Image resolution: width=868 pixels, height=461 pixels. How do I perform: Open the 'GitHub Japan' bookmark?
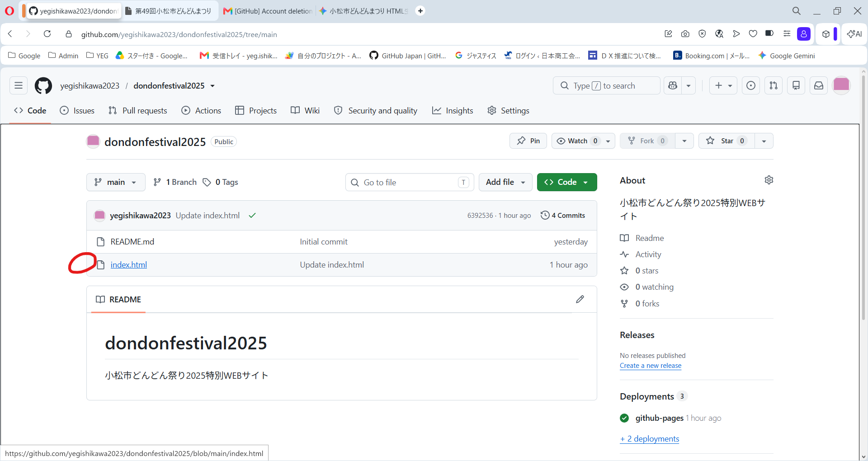pos(408,56)
